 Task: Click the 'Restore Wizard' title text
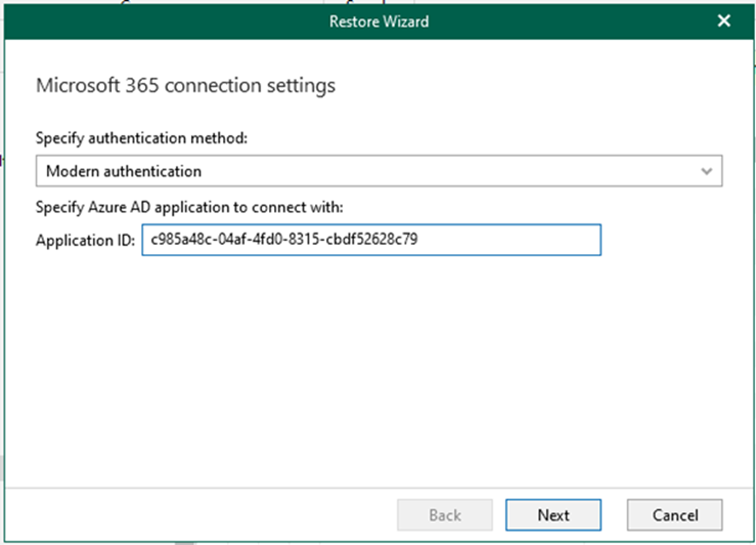click(379, 22)
